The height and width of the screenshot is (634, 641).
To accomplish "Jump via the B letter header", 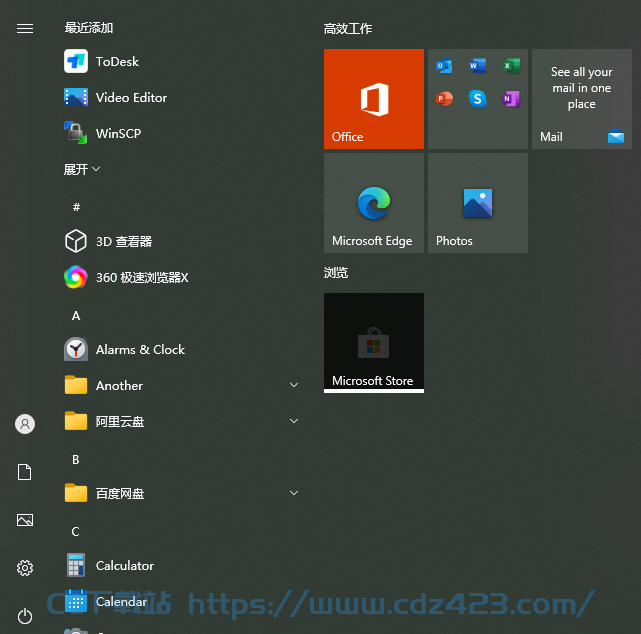I will [76, 460].
